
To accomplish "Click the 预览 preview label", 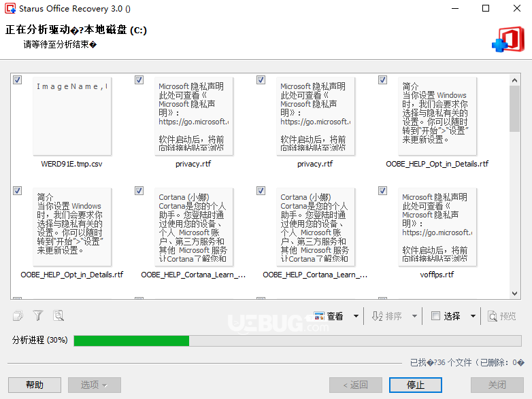I will coord(508,316).
